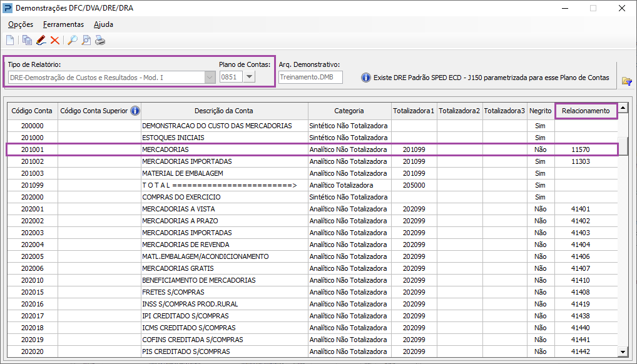The width and height of the screenshot is (637, 364).
Task: Click the printer icon in toolbar
Action: click(100, 41)
